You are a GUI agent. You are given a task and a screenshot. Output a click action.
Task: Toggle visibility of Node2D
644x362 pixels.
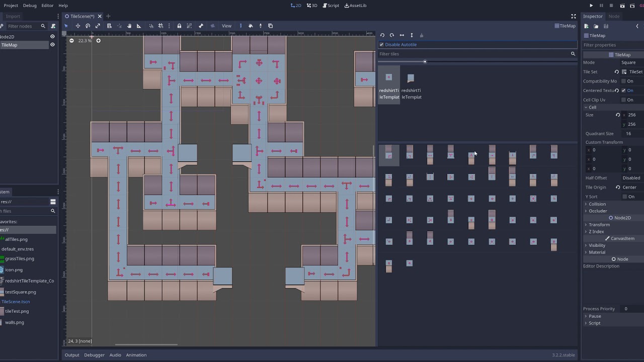tap(52, 37)
